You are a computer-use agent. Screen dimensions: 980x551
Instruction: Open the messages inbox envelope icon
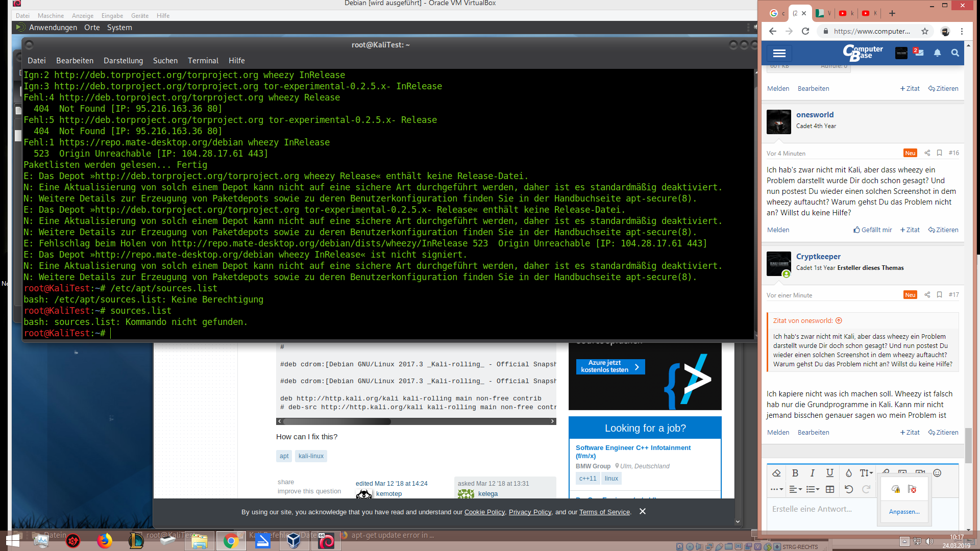(x=919, y=53)
